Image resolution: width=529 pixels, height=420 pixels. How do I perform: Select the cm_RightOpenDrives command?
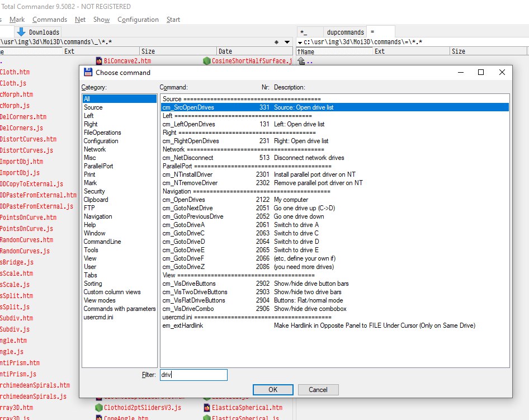coord(334,141)
